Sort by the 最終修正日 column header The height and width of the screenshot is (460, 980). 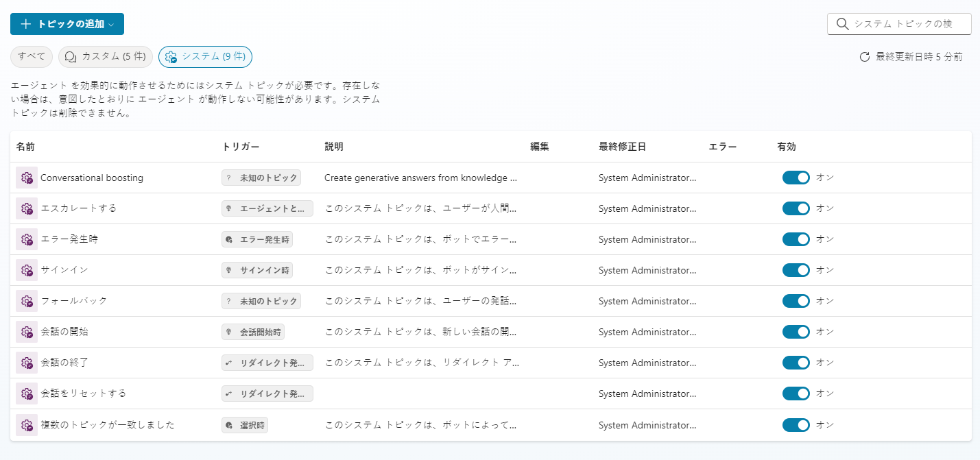622,147
